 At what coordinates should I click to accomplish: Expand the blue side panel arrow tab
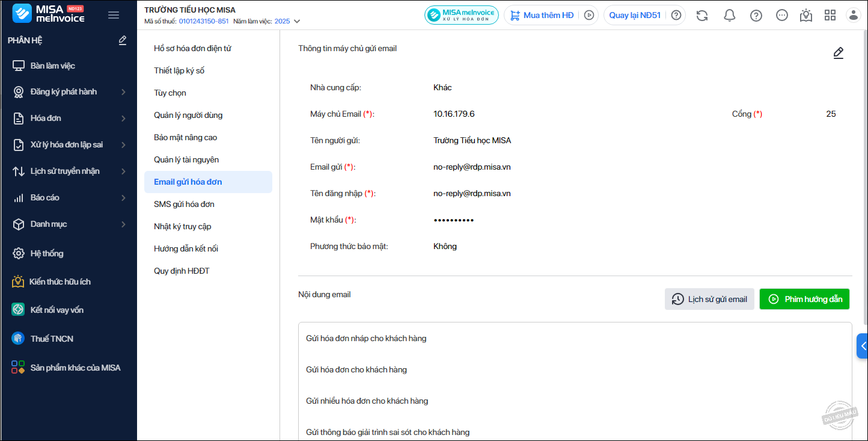click(x=863, y=346)
